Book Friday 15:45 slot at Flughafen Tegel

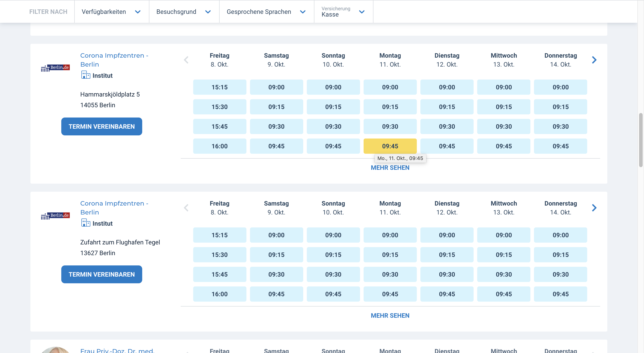pos(220,274)
